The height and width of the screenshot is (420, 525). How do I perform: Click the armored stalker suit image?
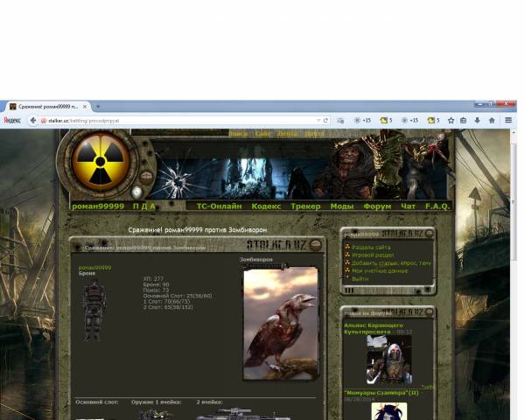tap(94, 311)
